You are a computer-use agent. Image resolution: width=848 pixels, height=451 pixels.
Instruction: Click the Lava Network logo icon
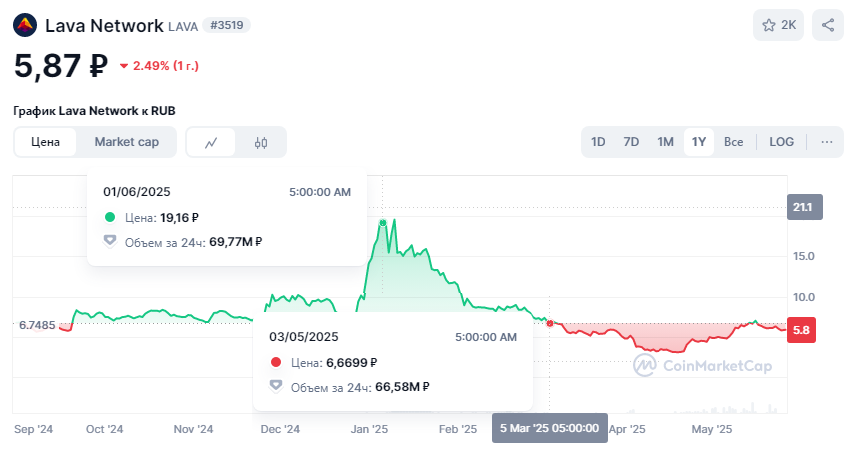point(25,25)
